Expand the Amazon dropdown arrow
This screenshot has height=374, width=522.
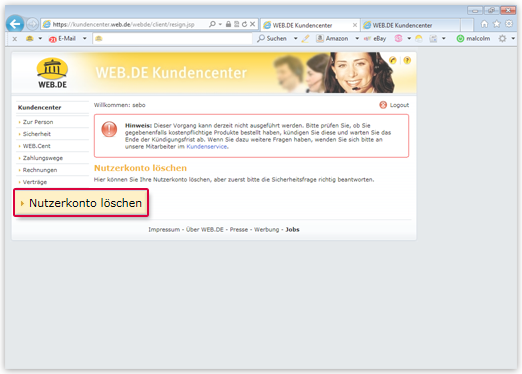point(357,39)
